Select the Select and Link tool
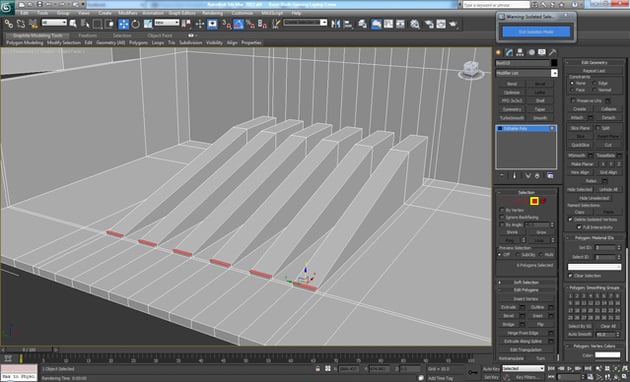The height and width of the screenshot is (382, 630). 8,24
